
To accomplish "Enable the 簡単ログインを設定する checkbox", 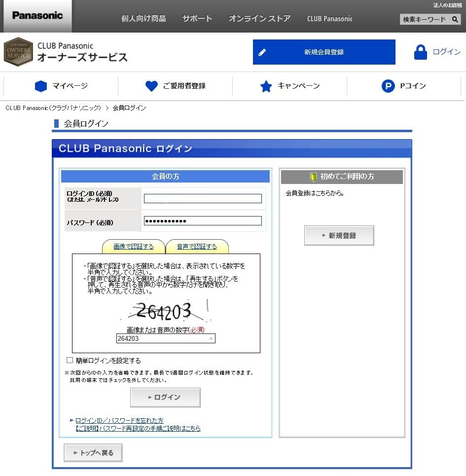I will 70,360.
